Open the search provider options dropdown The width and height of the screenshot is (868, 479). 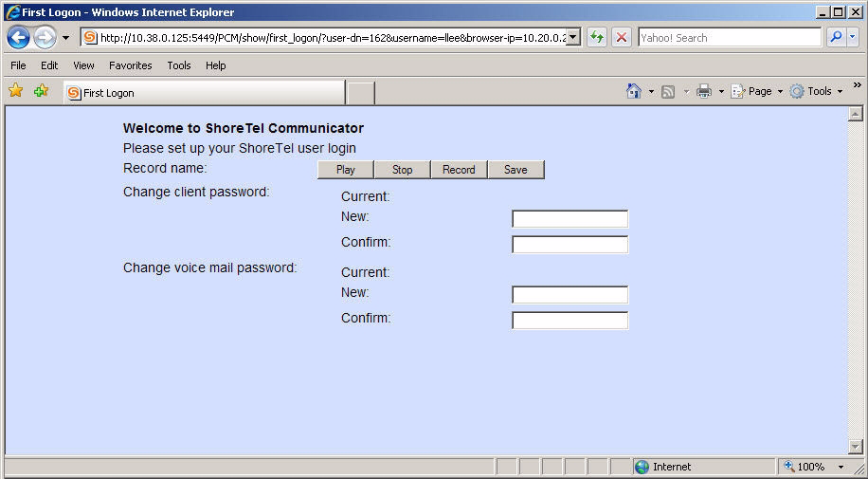852,37
